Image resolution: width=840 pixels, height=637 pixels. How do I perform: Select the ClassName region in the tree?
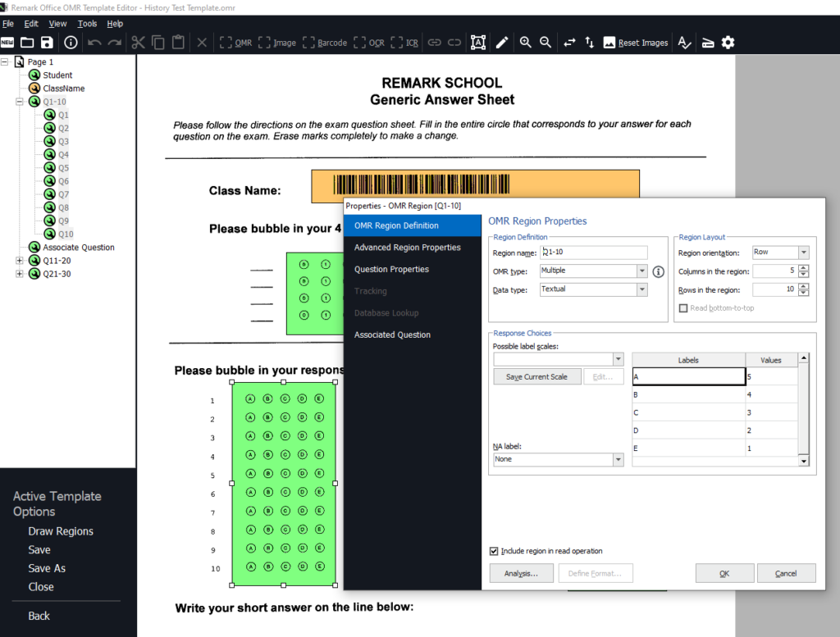tap(64, 89)
